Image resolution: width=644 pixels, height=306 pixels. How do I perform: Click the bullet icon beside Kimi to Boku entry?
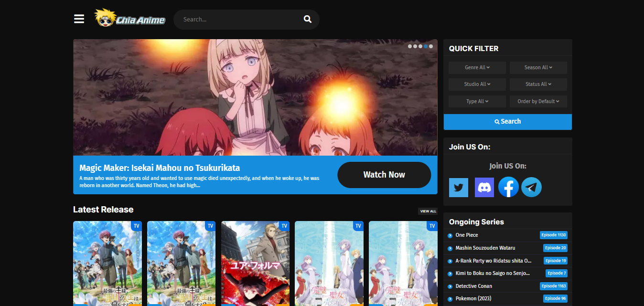[x=450, y=274]
